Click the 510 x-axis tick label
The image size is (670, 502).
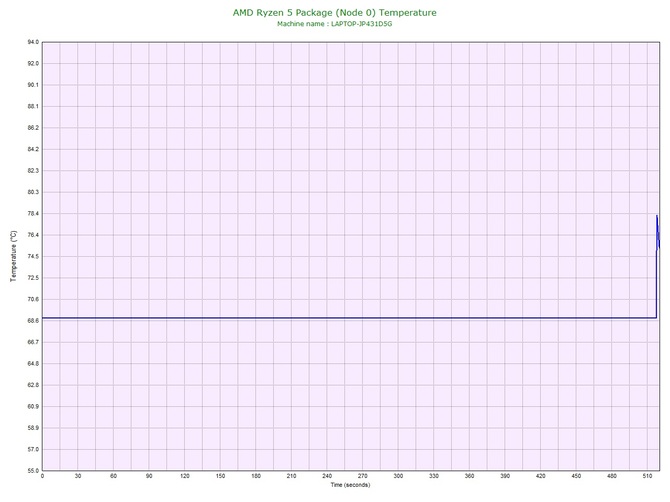(x=647, y=476)
